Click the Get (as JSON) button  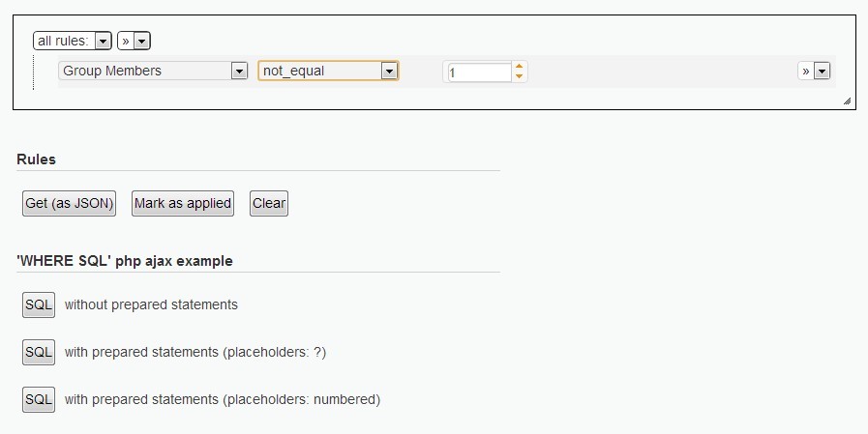[70, 203]
